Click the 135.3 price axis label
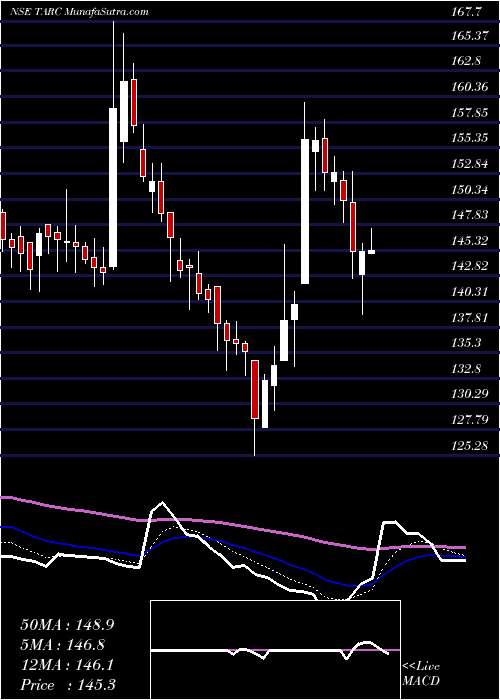The width and height of the screenshot is (500, 700). (466, 343)
